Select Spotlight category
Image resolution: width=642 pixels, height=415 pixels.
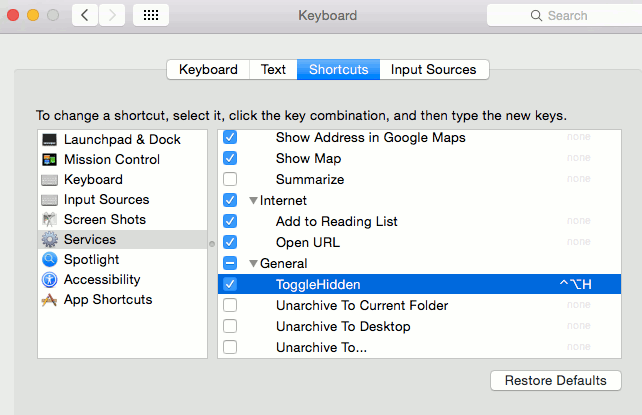(x=122, y=259)
